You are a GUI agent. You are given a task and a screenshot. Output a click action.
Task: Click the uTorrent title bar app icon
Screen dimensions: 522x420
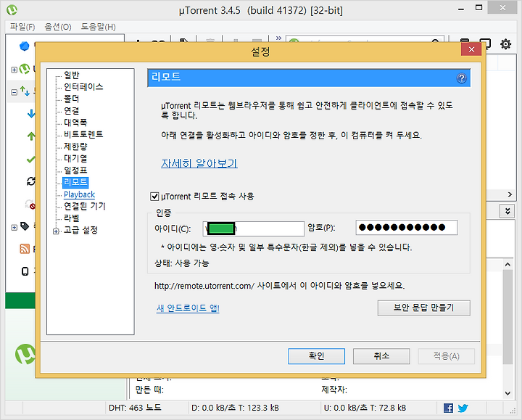coord(12,10)
